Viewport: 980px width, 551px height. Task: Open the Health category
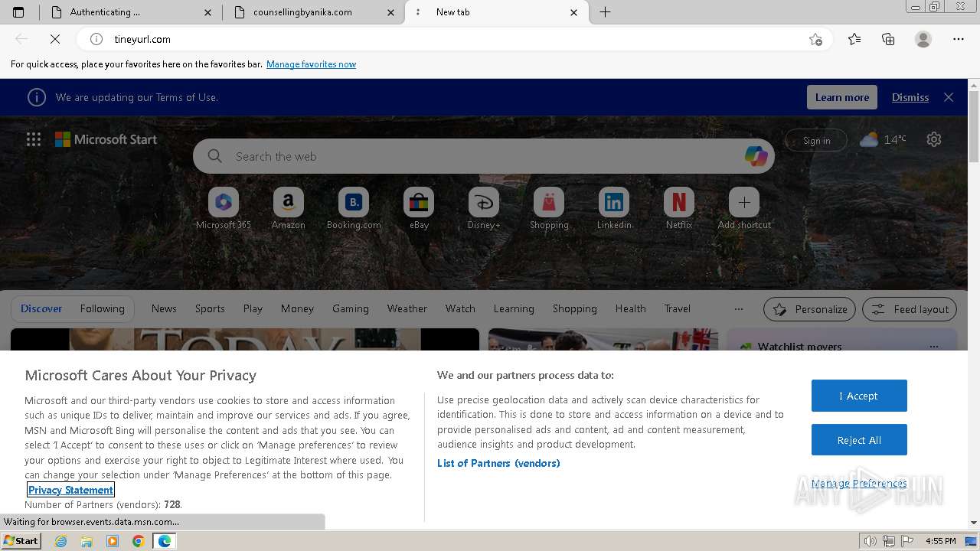pyautogui.click(x=631, y=308)
